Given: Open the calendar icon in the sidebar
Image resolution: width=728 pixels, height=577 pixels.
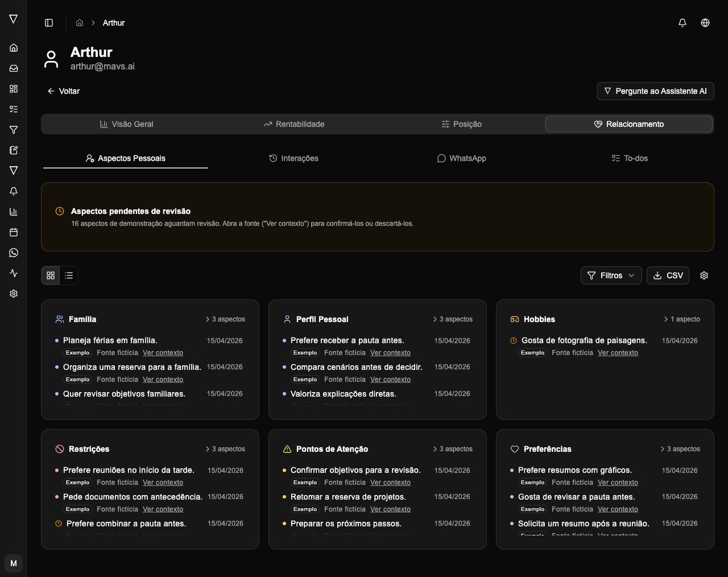Looking at the screenshot, I should pyautogui.click(x=14, y=232).
